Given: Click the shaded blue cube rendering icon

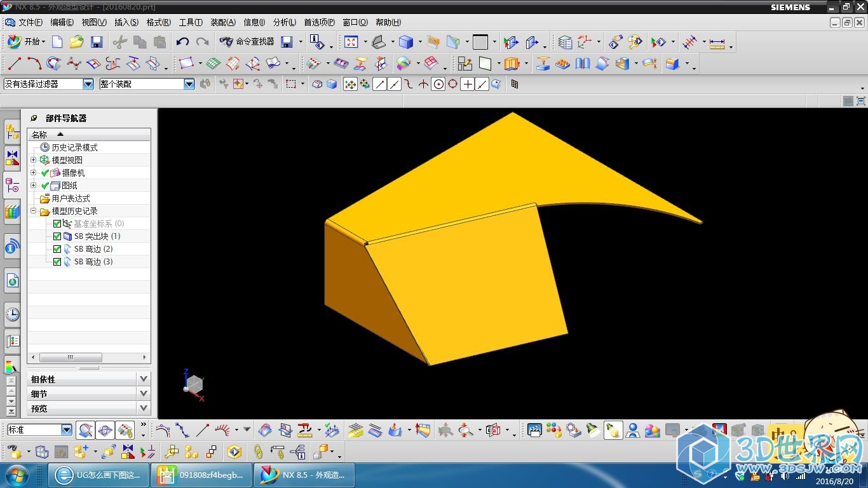Looking at the screenshot, I should [x=405, y=42].
